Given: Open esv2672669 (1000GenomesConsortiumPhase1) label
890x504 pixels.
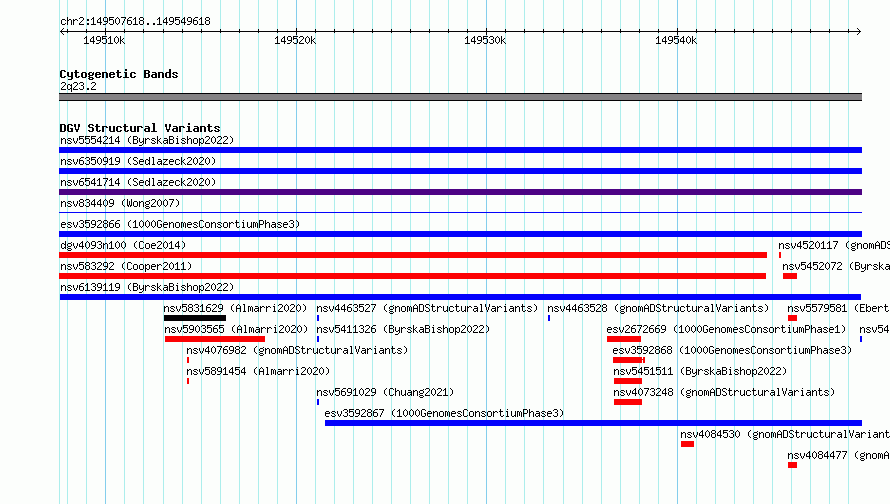Looking at the screenshot, I should point(726,329).
